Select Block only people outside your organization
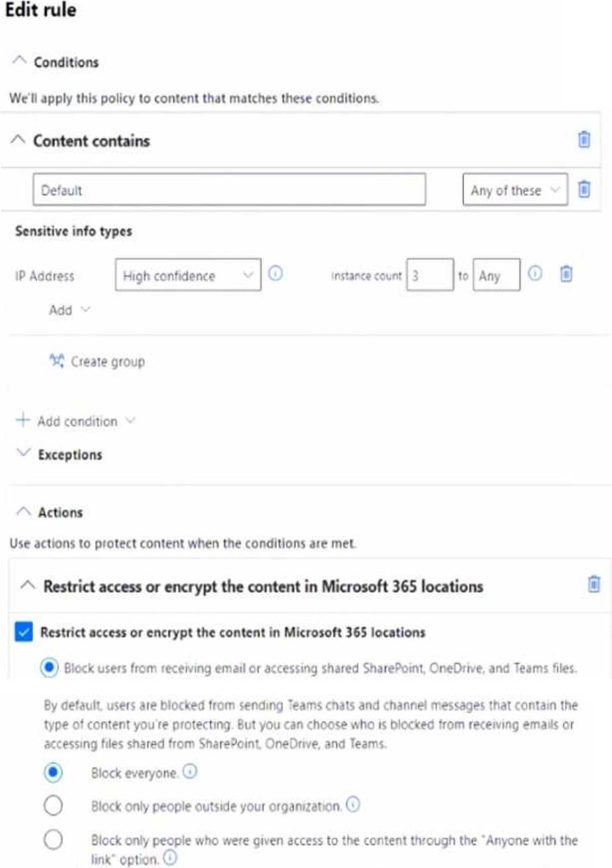This screenshot has height=868, width=612. point(53,806)
